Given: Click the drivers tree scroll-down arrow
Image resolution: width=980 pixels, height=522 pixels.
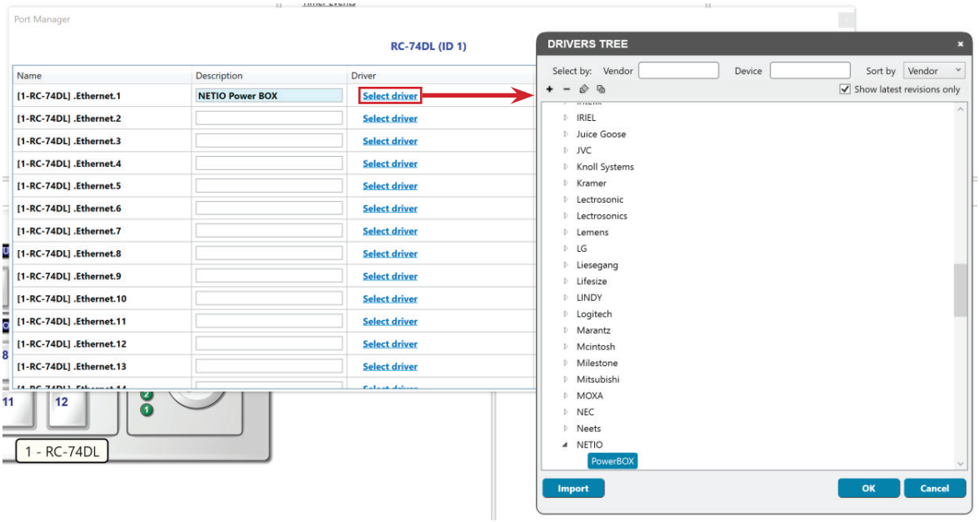Looking at the screenshot, I should point(960,464).
